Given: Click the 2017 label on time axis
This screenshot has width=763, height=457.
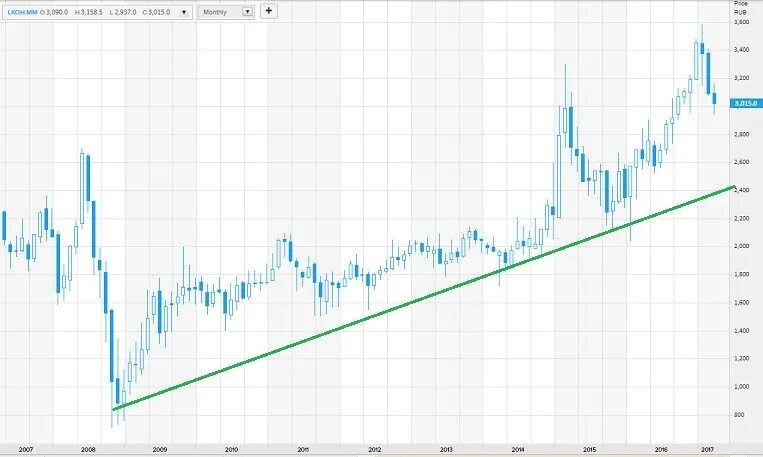Looking at the screenshot, I should pyautogui.click(x=707, y=450).
